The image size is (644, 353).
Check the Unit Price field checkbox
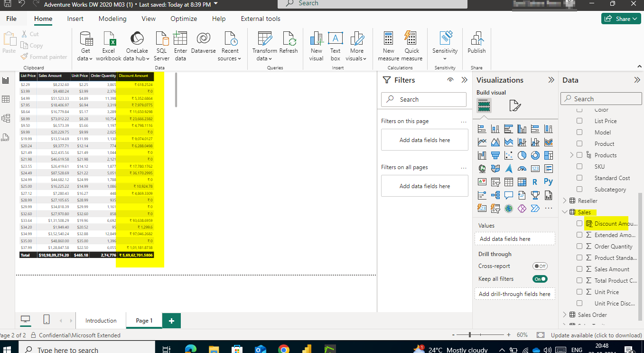pos(579,292)
